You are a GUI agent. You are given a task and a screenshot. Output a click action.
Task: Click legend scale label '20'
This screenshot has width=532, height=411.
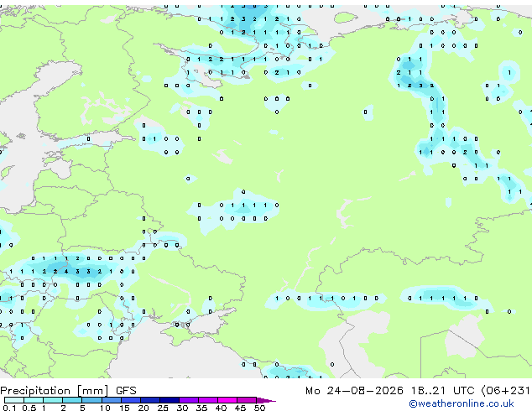click(143, 408)
